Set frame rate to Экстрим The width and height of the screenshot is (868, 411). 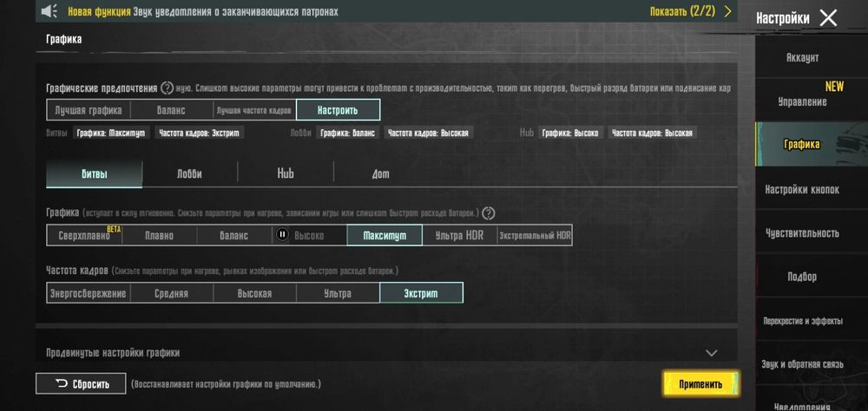tap(421, 293)
